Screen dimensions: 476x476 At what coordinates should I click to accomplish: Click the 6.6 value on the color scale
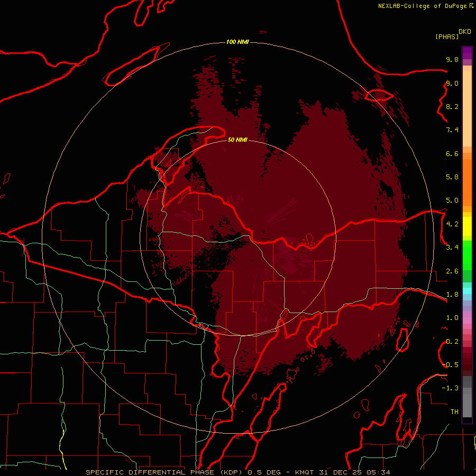(x=452, y=153)
